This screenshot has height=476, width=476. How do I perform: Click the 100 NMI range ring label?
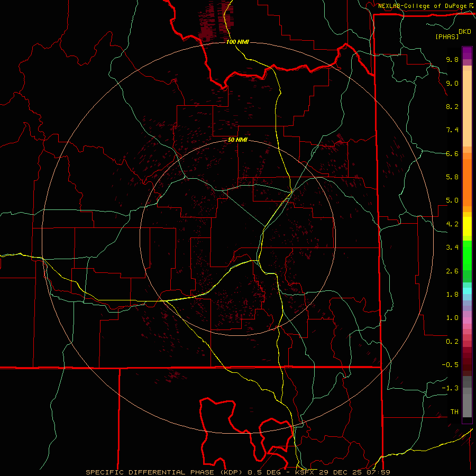click(237, 42)
